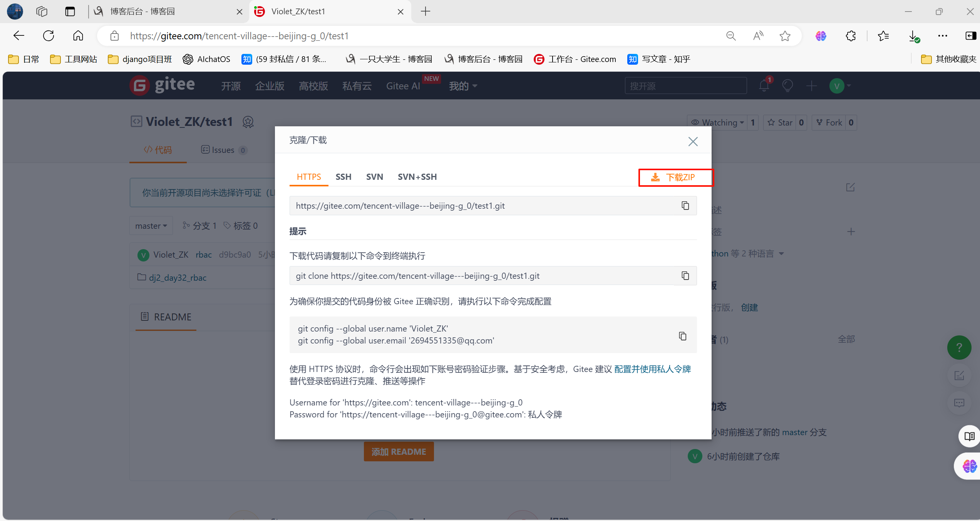Refresh the current page
This screenshot has width=980, height=521.
point(49,36)
